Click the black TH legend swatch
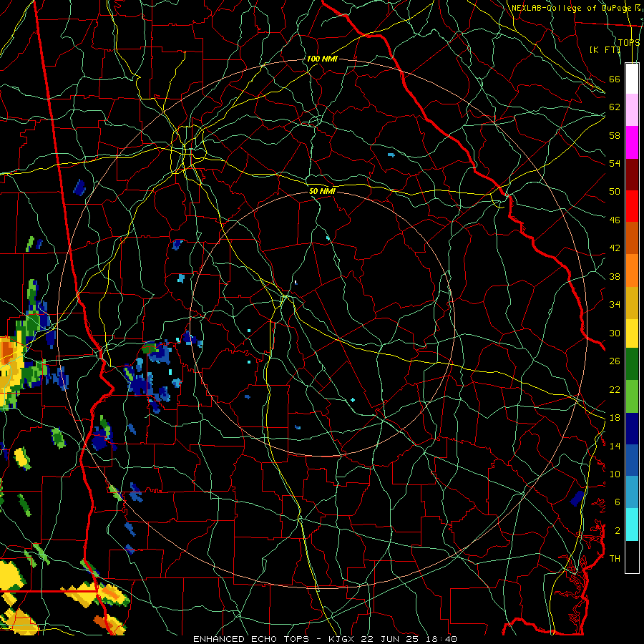 (x=632, y=557)
